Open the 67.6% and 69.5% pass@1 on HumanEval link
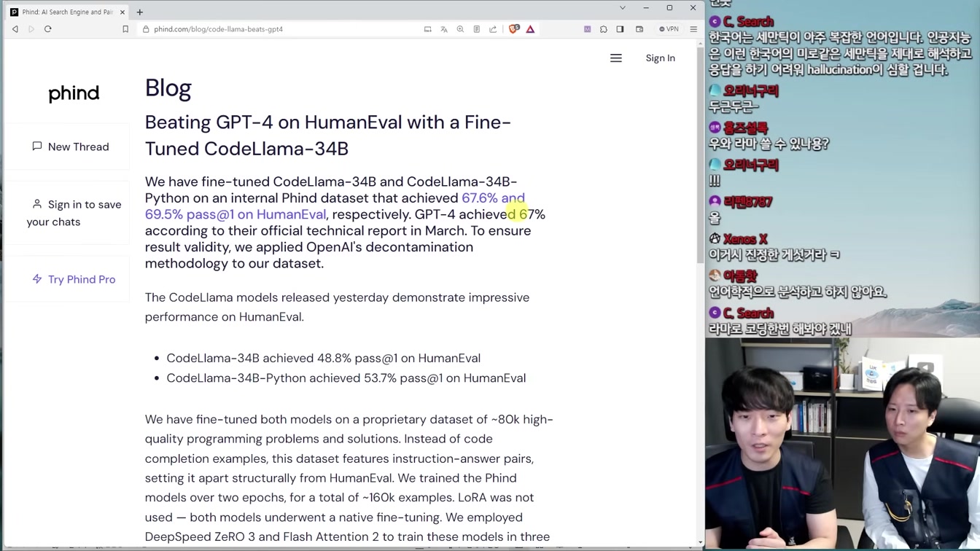 pos(335,206)
